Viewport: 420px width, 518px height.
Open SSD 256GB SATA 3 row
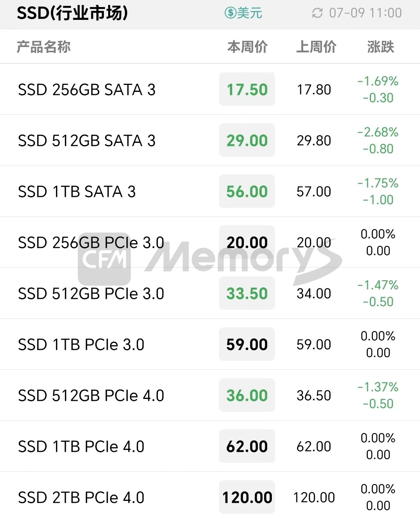(210, 89)
